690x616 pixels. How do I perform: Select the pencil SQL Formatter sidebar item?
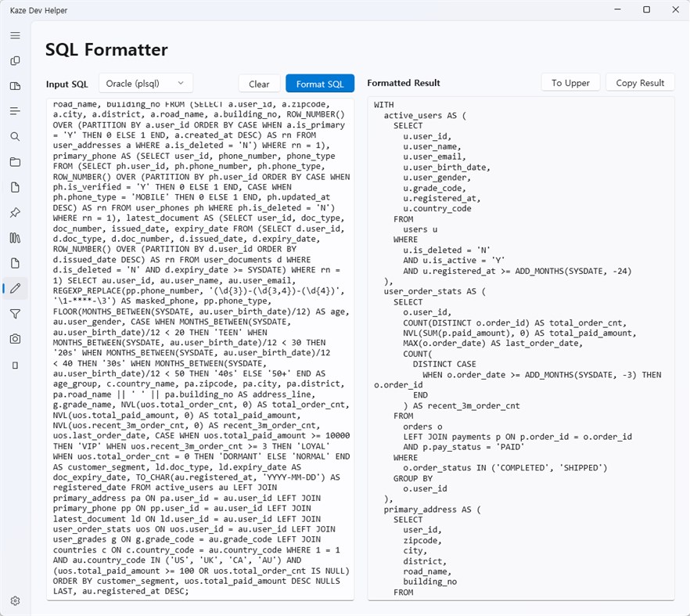click(15, 288)
